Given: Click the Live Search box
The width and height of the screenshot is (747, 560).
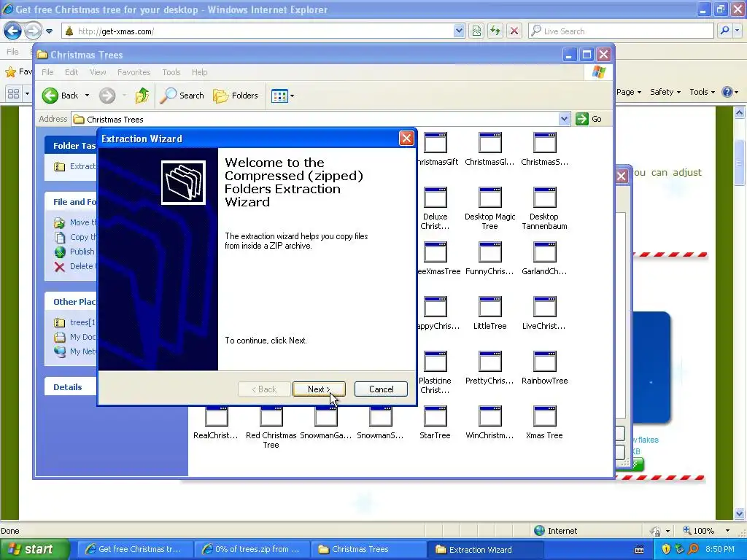Looking at the screenshot, I should [x=621, y=31].
